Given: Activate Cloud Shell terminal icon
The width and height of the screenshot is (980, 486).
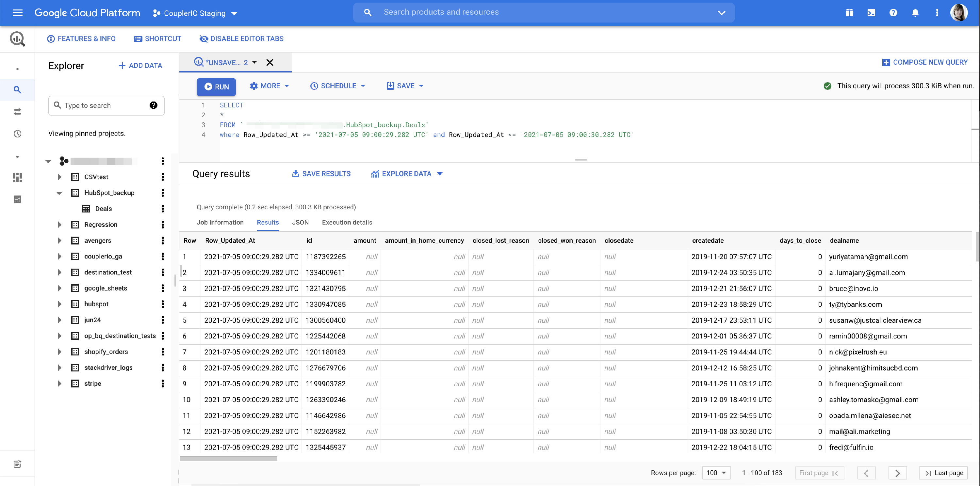Looking at the screenshot, I should pos(871,13).
